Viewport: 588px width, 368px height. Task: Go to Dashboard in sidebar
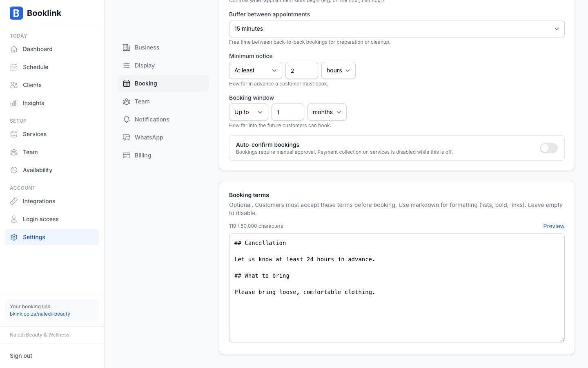coord(52,49)
